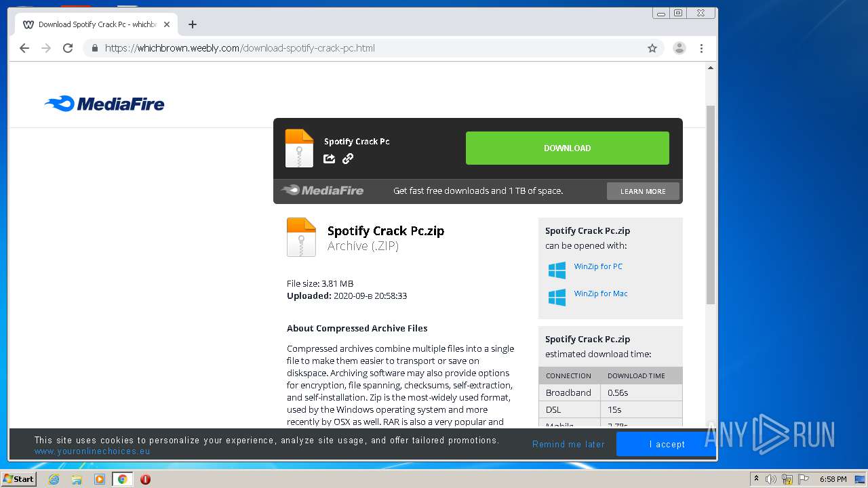Click the red Opera icon in taskbar

[145, 479]
